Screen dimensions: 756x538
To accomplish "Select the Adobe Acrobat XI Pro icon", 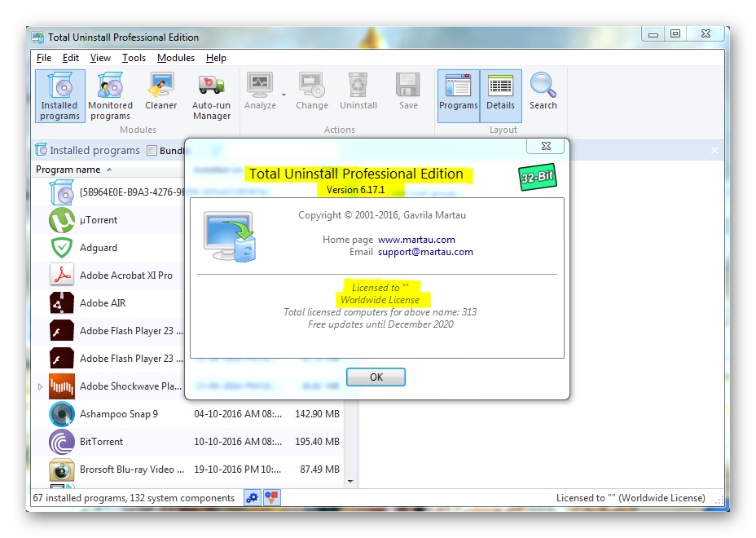I will [x=62, y=275].
